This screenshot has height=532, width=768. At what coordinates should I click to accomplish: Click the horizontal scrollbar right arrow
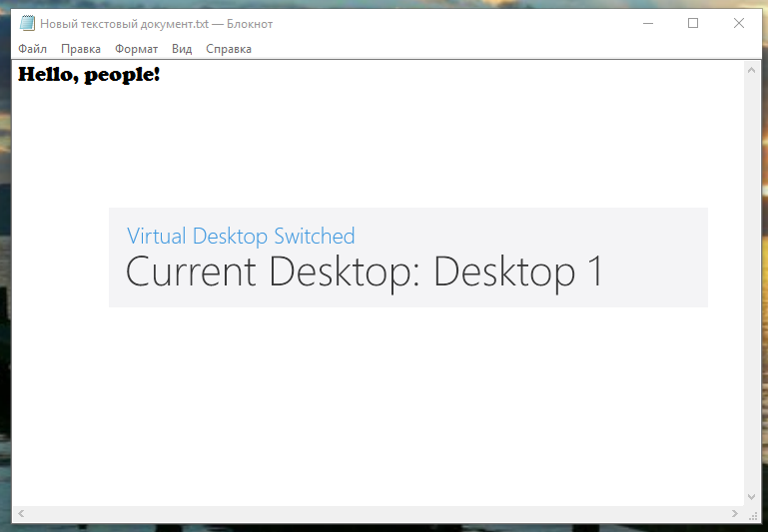(x=735, y=513)
